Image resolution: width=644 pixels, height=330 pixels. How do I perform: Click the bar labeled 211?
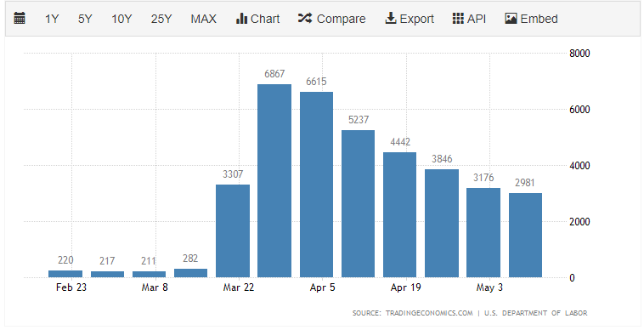[149, 274]
